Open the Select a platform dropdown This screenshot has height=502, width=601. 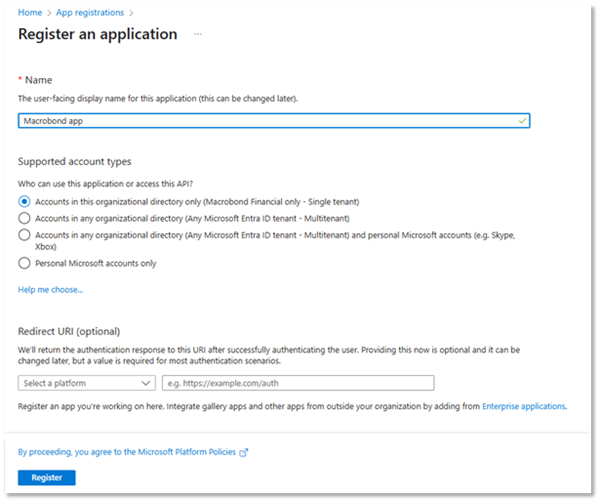click(87, 383)
